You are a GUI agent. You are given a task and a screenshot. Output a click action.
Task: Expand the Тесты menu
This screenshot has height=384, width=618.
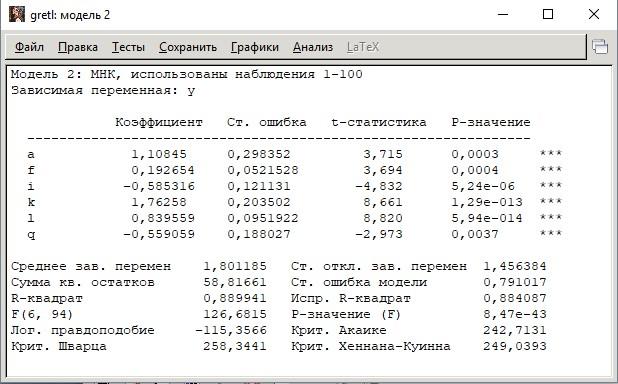[x=128, y=47]
